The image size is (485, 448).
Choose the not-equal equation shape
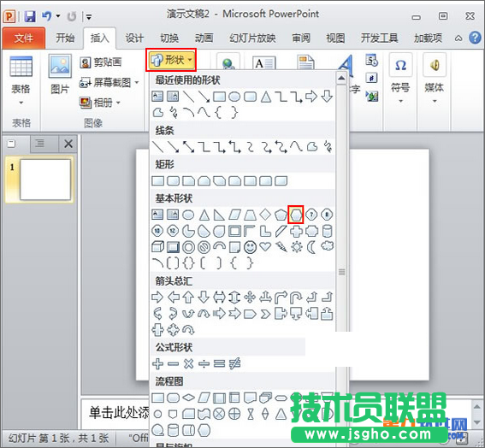[x=234, y=364]
